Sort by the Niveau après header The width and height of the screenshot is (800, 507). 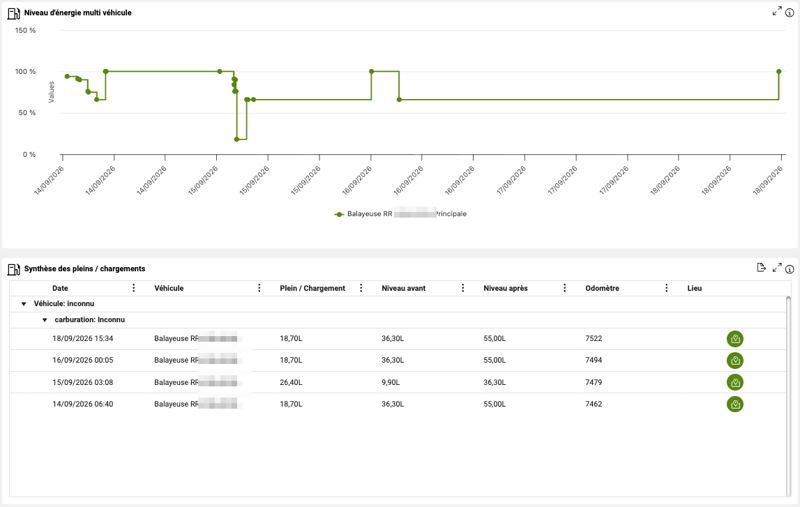pos(506,288)
